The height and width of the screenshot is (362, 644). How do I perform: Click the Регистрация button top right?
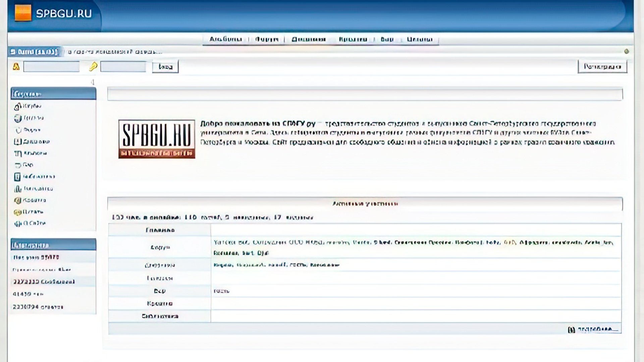point(603,66)
